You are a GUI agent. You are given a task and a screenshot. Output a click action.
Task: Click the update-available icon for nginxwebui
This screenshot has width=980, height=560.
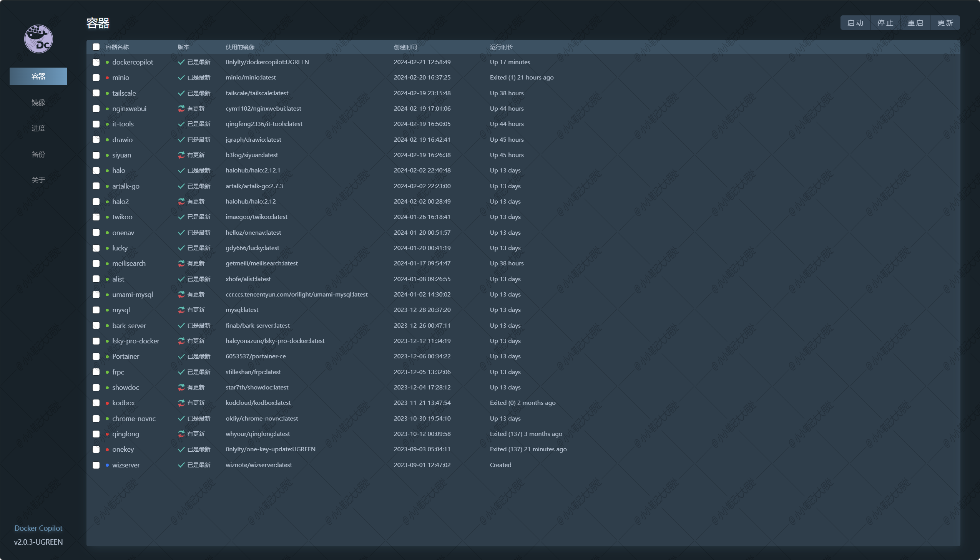click(181, 108)
